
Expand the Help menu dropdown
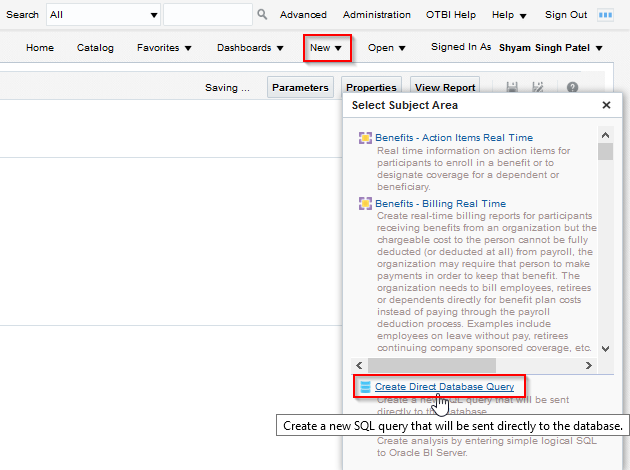(509, 15)
